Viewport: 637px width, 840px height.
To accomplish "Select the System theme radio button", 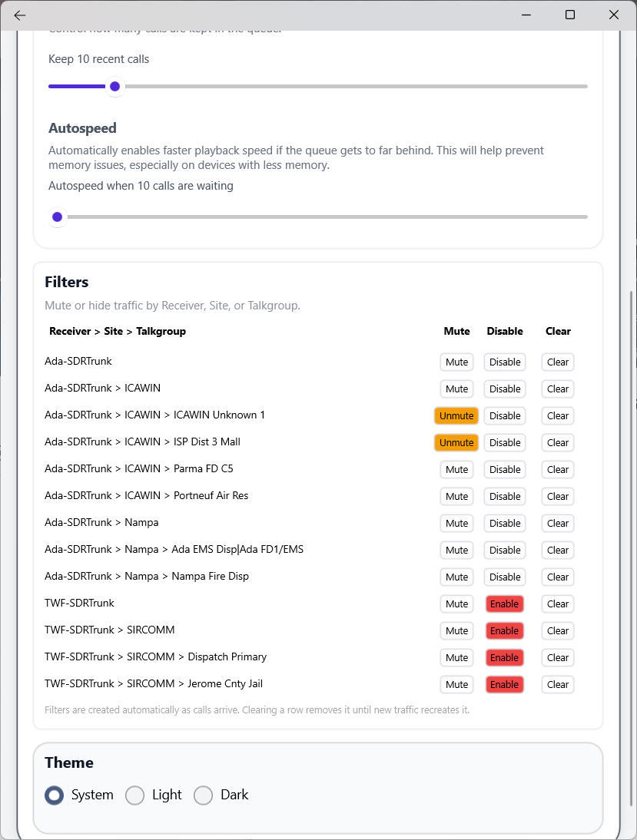I will pos(54,795).
